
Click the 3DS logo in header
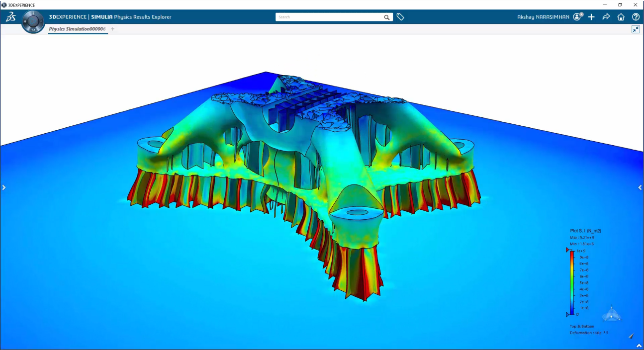click(11, 17)
